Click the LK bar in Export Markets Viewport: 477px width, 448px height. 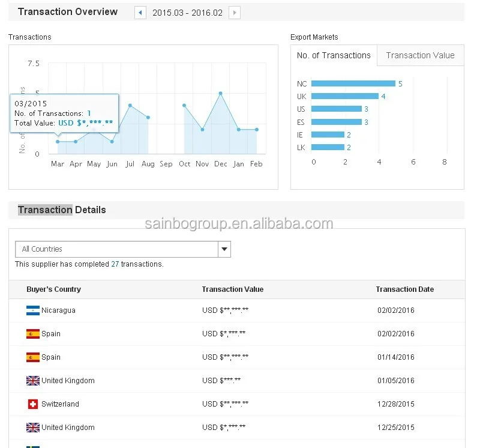pos(328,147)
